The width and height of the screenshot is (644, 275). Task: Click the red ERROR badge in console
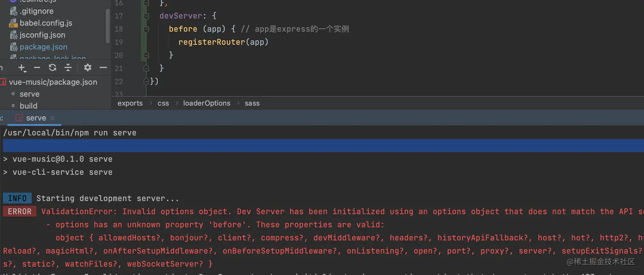[x=20, y=212]
